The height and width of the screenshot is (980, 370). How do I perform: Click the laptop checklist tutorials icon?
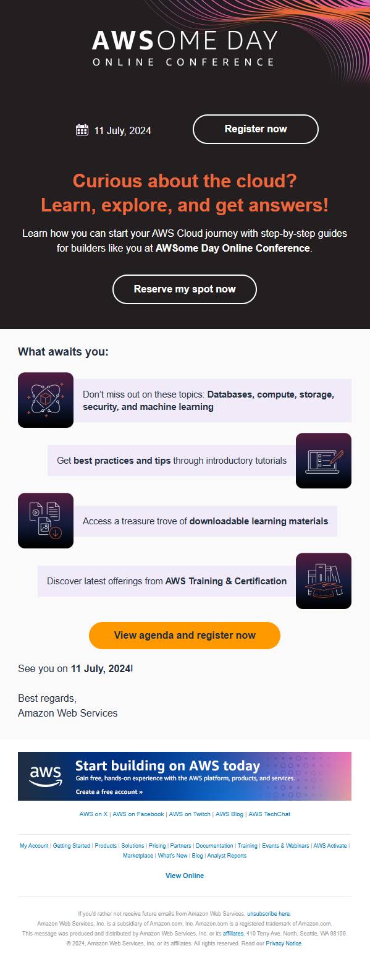point(324,461)
